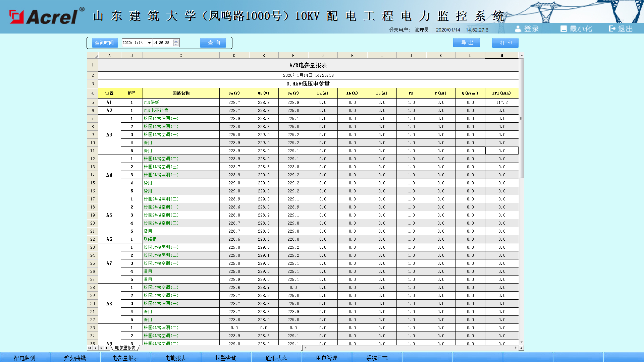Click next sheet navigation arrow
This screenshot has height=362, width=644.
pos(101,348)
